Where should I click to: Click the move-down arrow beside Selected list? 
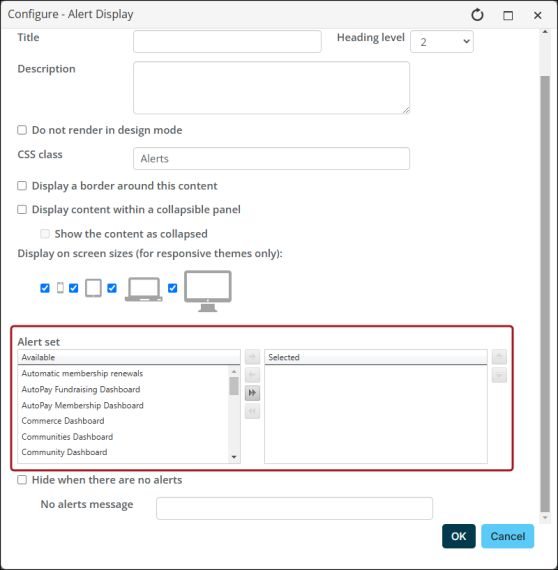[499, 375]
